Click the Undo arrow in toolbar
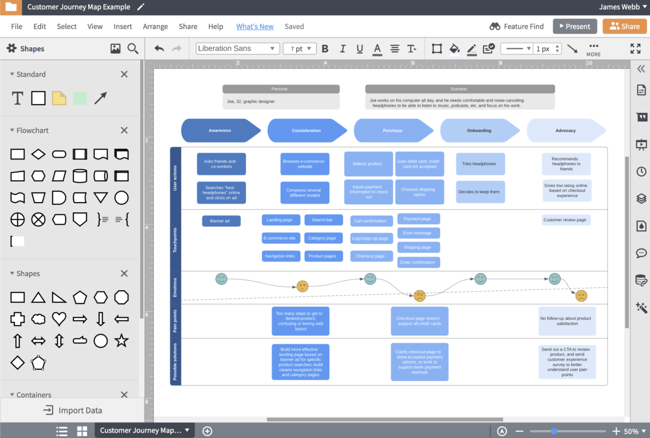This screenshot has height=438, width=650. [159, 48]
